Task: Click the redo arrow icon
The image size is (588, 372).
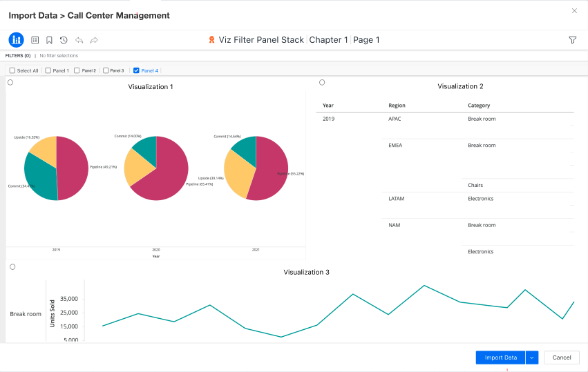Action: 94,40
